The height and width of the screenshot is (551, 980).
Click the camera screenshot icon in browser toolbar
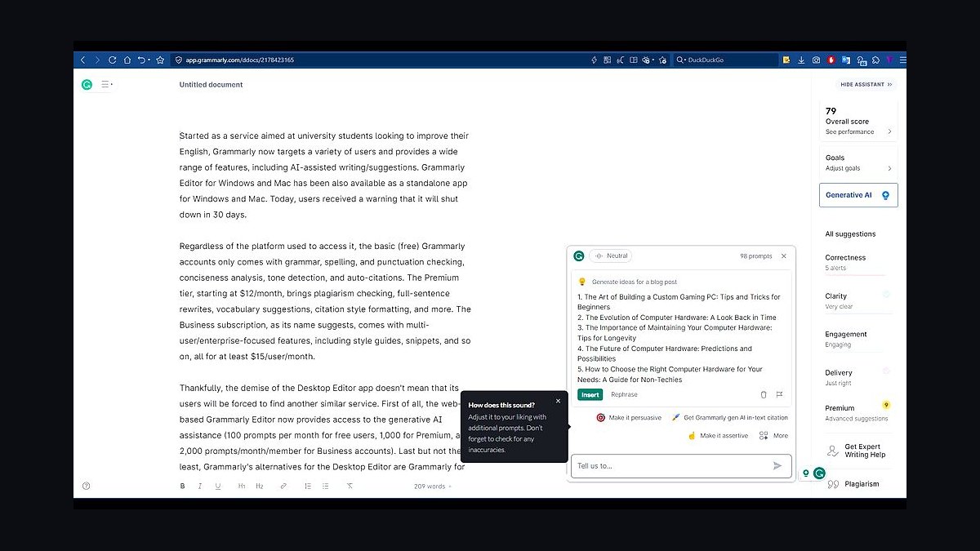[x=816, y=60]
